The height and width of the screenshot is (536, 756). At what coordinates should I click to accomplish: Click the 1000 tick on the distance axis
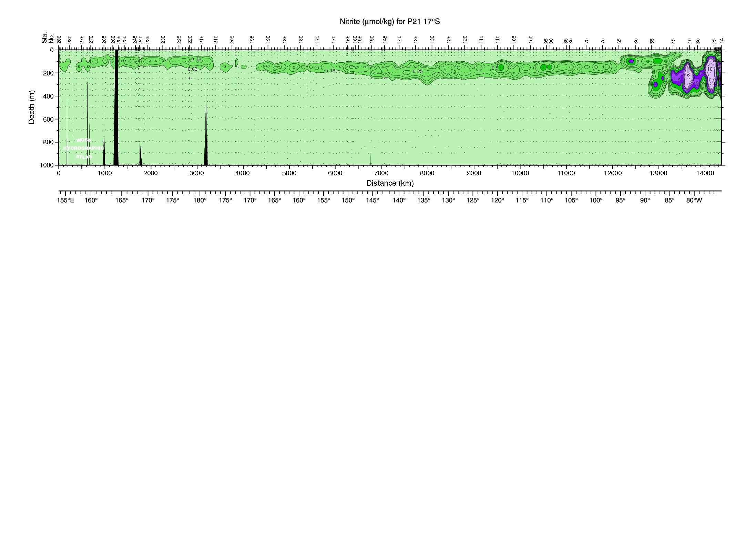click(104, 173)
